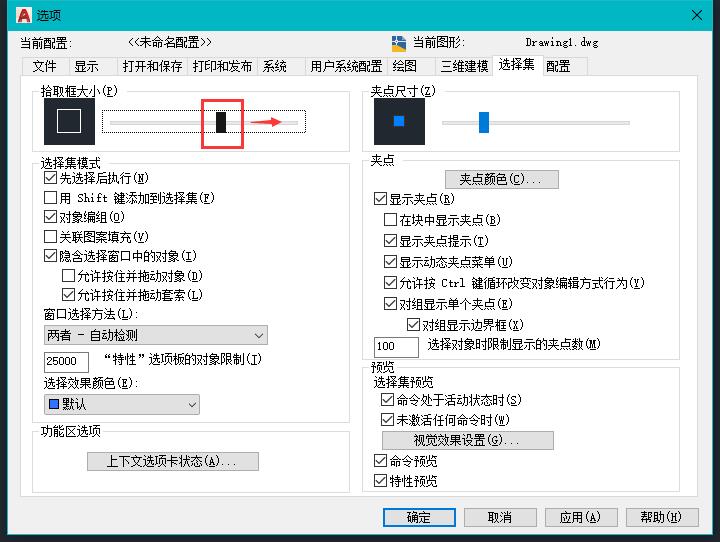
Task: Click the 上下文选项卡状态(A)... button
Action: 173,461
